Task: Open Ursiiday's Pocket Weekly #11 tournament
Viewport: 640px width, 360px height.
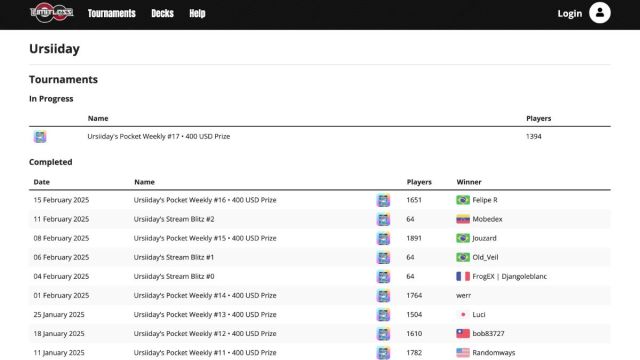Action: [205, 353]
